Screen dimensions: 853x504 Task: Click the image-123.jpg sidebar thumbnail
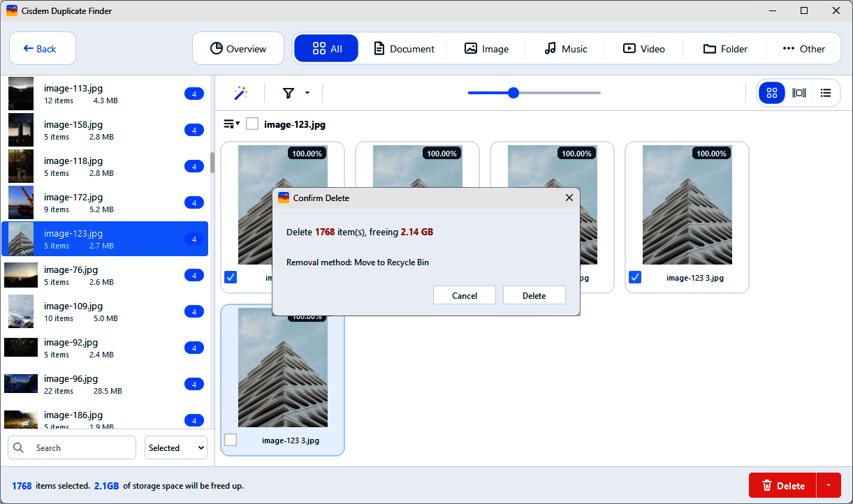click(21, 239)
